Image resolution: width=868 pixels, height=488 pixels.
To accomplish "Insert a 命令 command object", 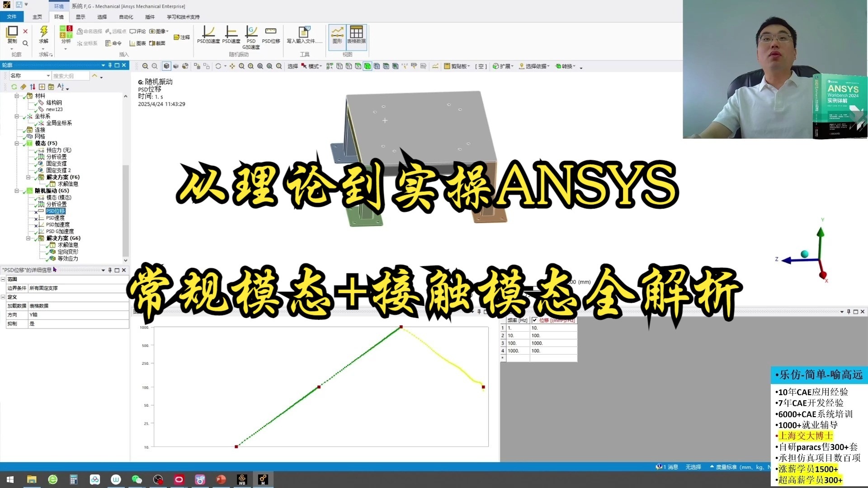I will (x=113, y=43).
